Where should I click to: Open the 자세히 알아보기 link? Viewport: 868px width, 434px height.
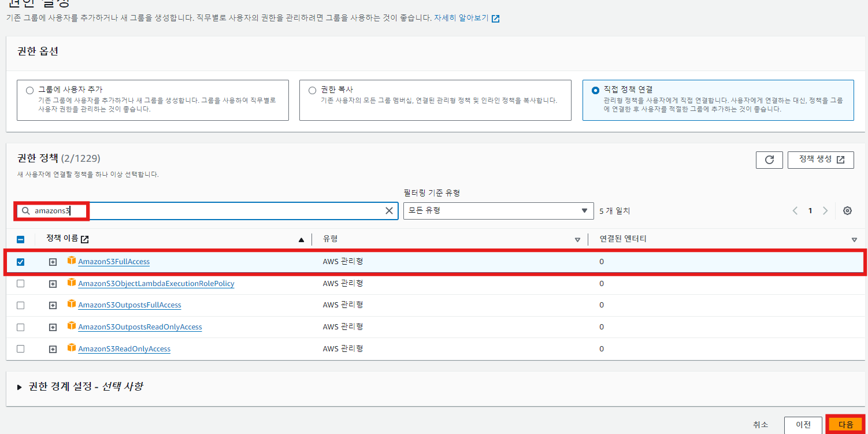(468, 18)
